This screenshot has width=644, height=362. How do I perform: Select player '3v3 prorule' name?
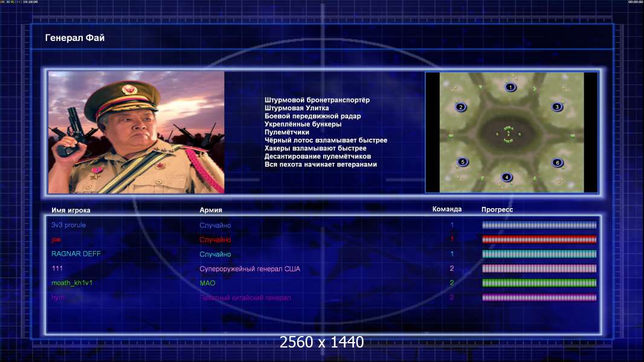pos(69,225)
